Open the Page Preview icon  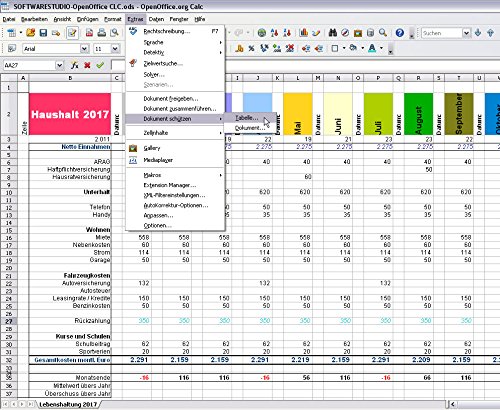pos(115,33)
